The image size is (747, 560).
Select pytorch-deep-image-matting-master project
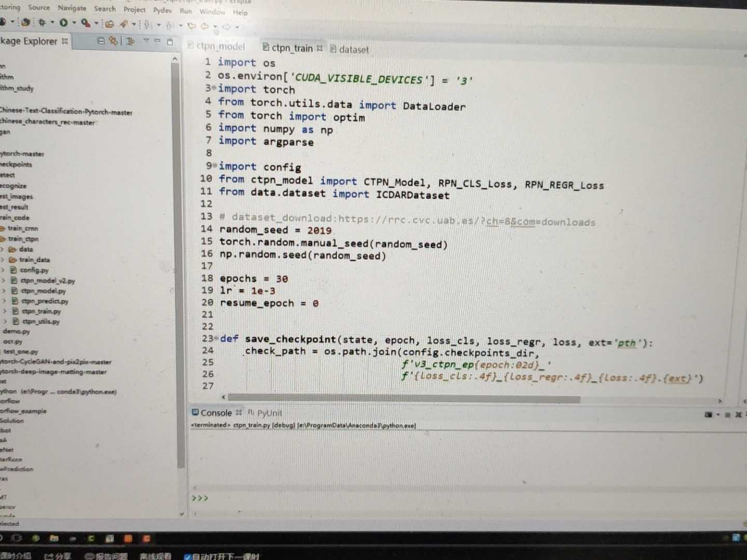pos(53,372)
